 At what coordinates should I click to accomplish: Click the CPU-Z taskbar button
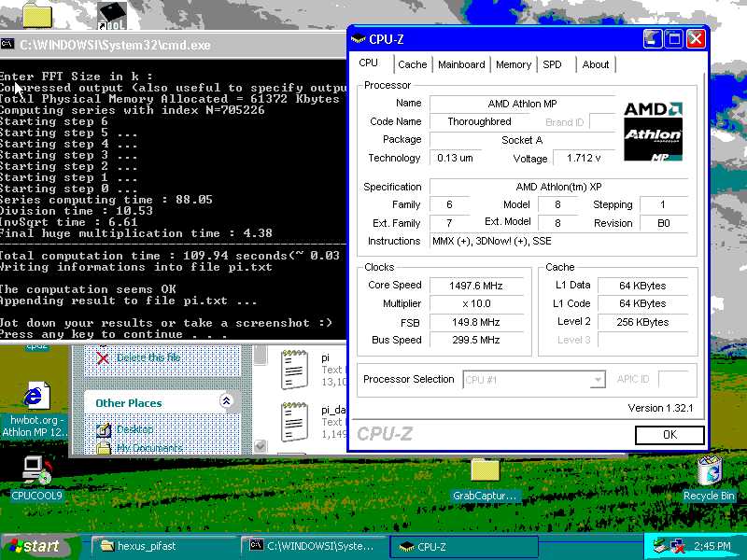tap(464, 546)
